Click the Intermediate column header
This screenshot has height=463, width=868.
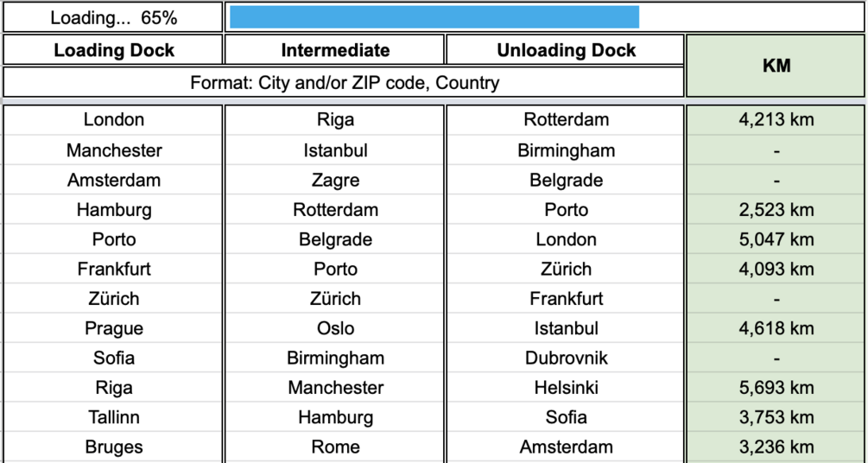[x=335, y=50]
